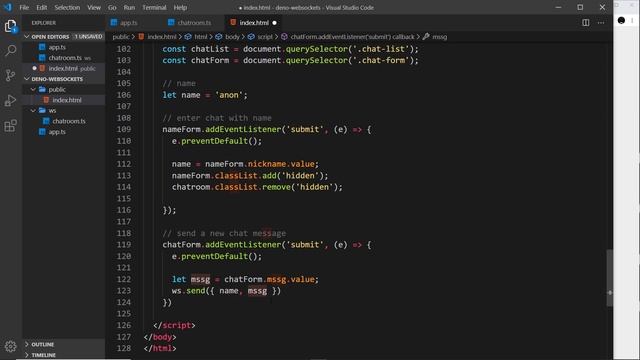This screenshot has width=640, height=360.
Task: Click the mssg breadcrumb
Action: point(439,37)
